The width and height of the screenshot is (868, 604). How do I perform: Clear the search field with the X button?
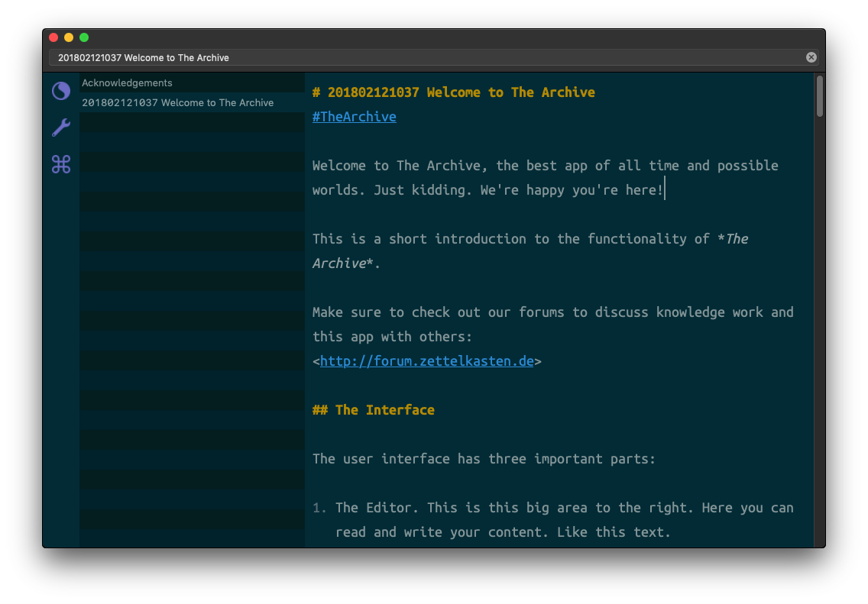[811, 57]
